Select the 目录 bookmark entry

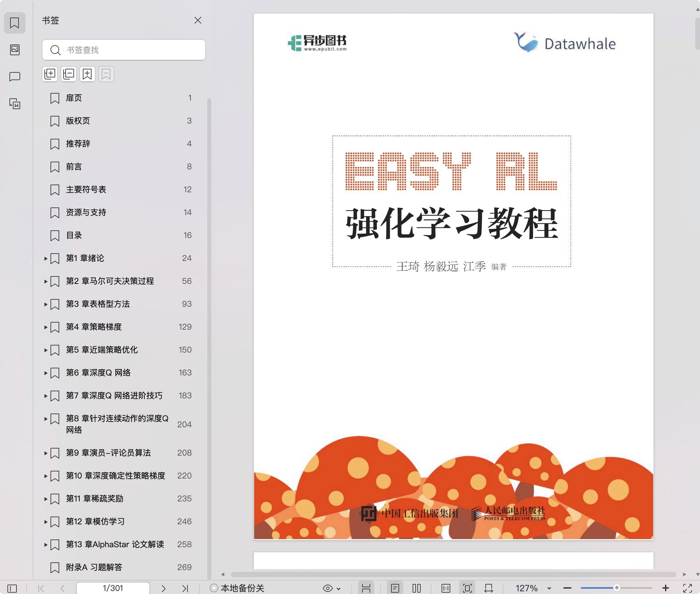(74, 235)
